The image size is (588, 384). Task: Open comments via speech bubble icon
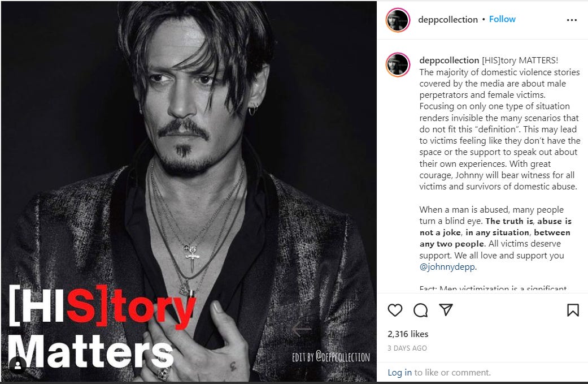point(420,310)
